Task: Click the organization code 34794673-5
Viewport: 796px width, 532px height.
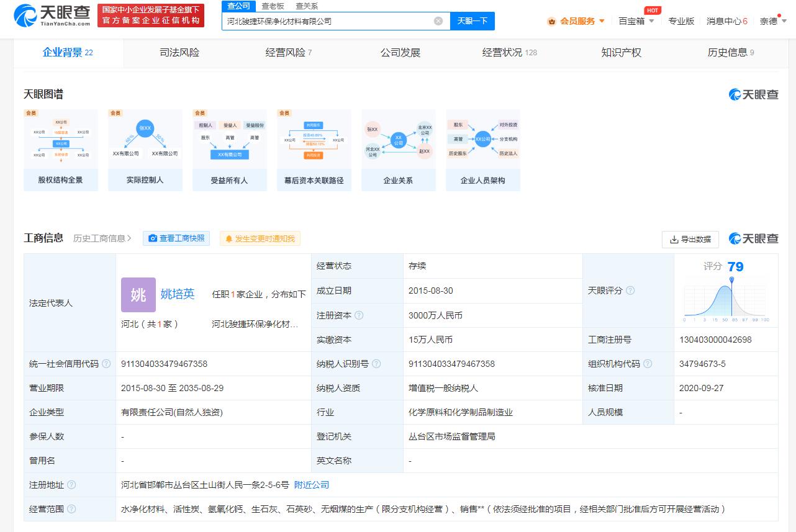Action: (703, 364)
